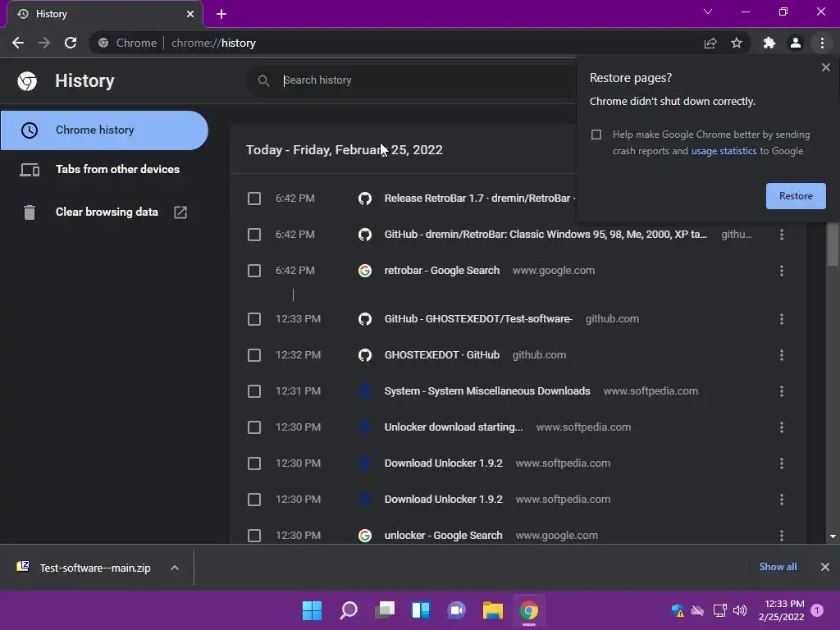The height and width of the screenshot is (630, 840).
Task: Reload the history page
Action: pos(71,43)
